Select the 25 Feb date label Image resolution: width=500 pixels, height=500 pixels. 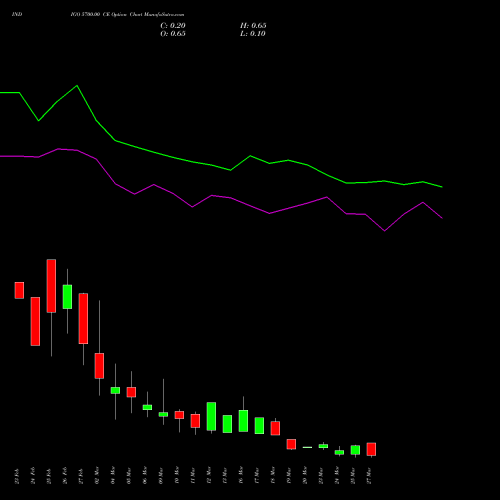coord(49,476)
